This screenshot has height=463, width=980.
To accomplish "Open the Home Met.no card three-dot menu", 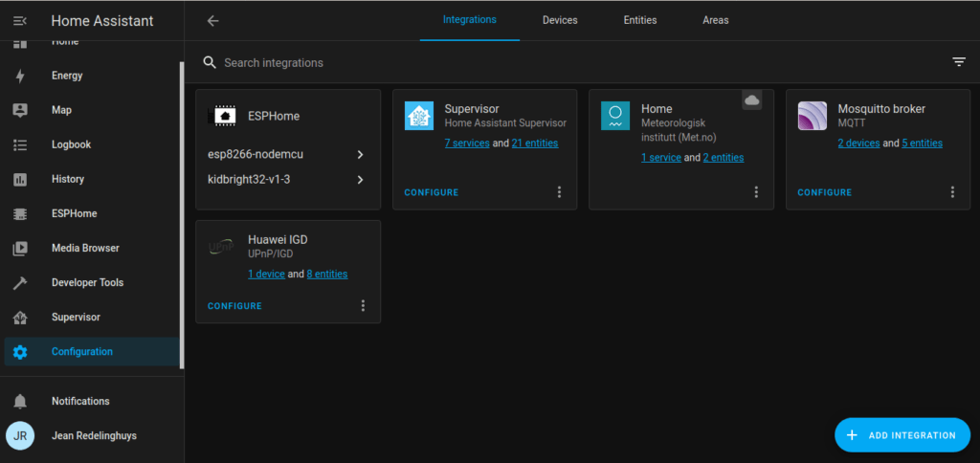I will coord(756,192).
